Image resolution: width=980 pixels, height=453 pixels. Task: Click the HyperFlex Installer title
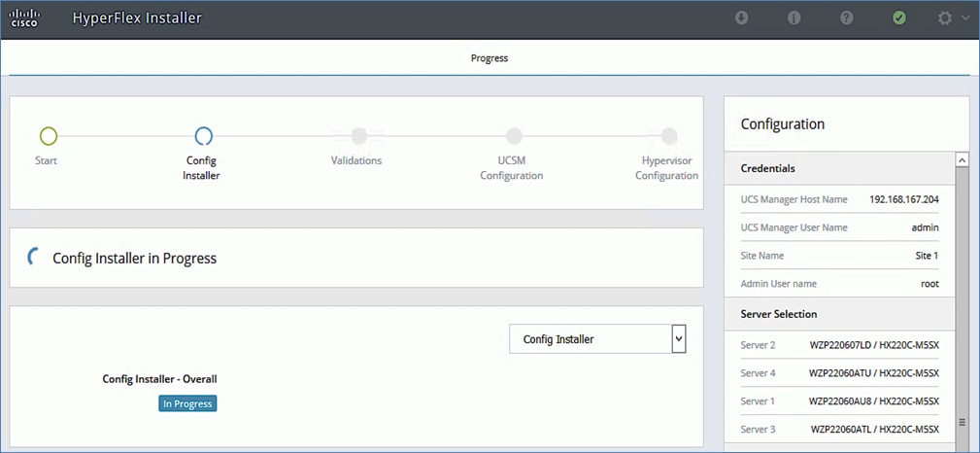(x=138, y=18)
